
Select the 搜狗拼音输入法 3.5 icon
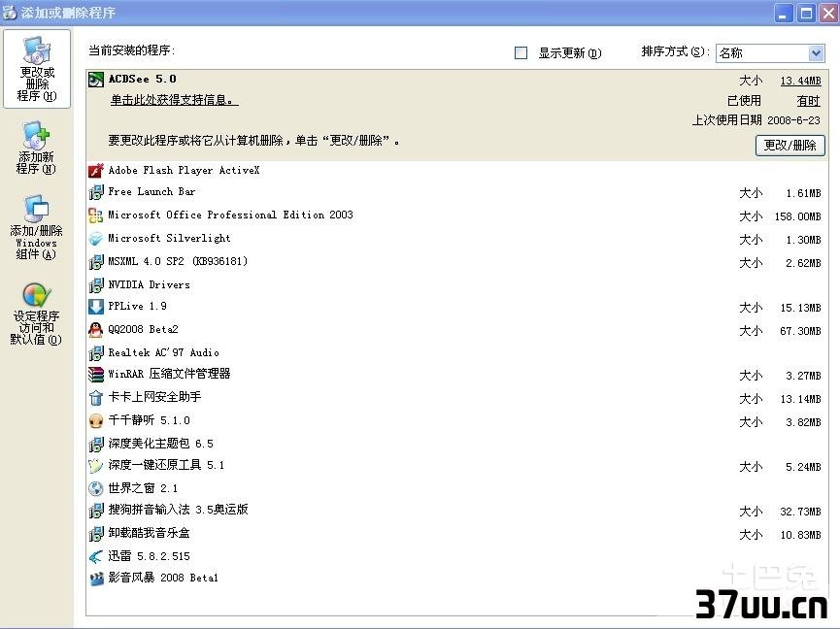click(96, 511)
